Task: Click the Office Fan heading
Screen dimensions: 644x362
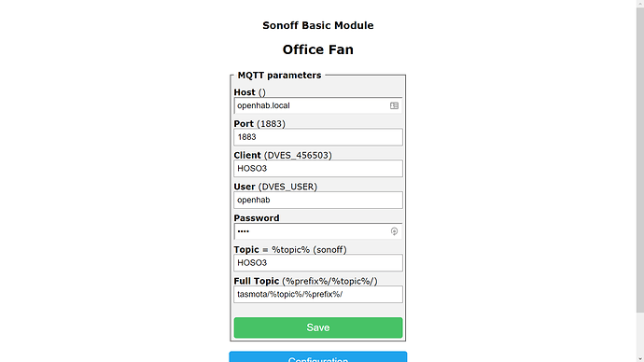Action: coord(318,49)
